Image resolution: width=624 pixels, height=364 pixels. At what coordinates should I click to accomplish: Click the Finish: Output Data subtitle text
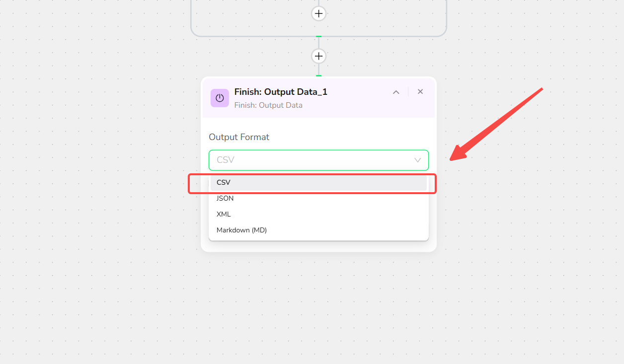pyautogui.click(x=268, y=105)
